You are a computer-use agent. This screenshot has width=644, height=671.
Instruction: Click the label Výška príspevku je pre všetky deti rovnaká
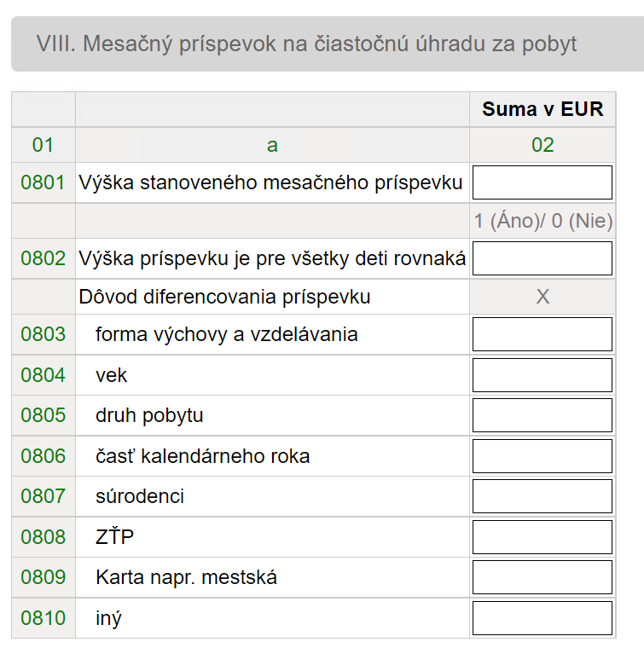[x=272, y=258]
